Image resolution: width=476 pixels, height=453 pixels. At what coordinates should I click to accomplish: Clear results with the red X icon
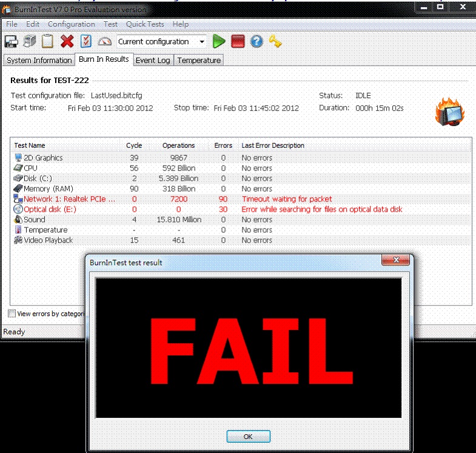pyautogui.click(x=67, y=41)
